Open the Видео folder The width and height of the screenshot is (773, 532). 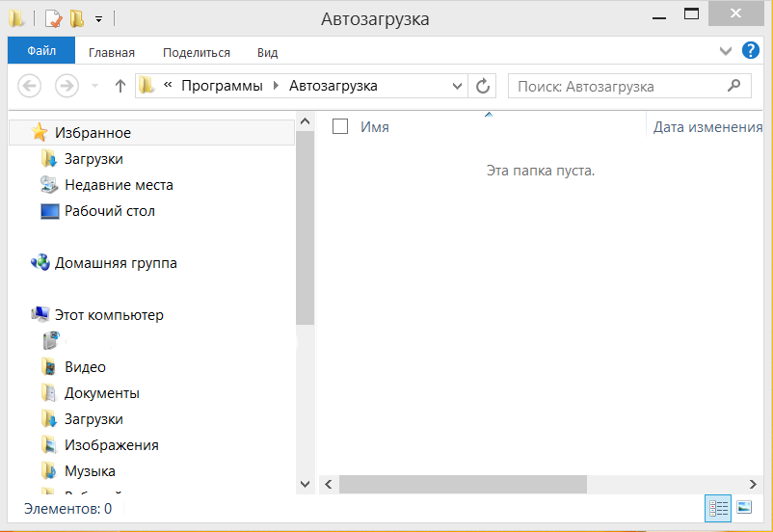[85, 367]
